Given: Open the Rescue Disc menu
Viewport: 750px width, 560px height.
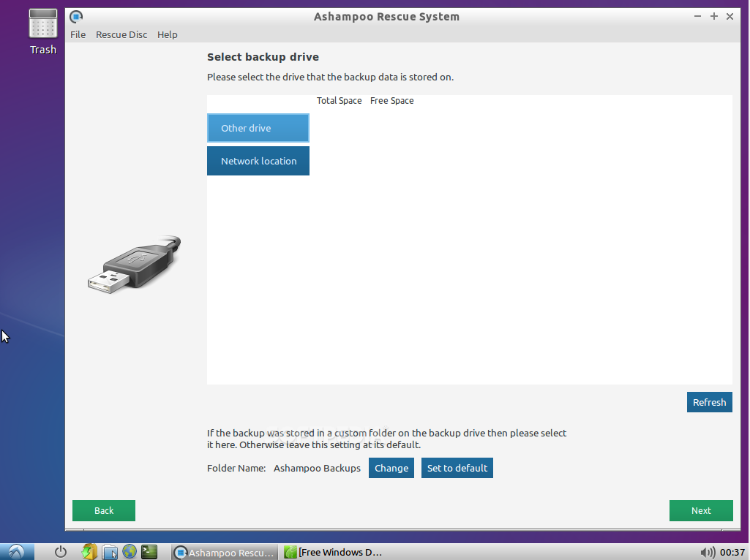Looking at the screenshot, I should point(121,34).
